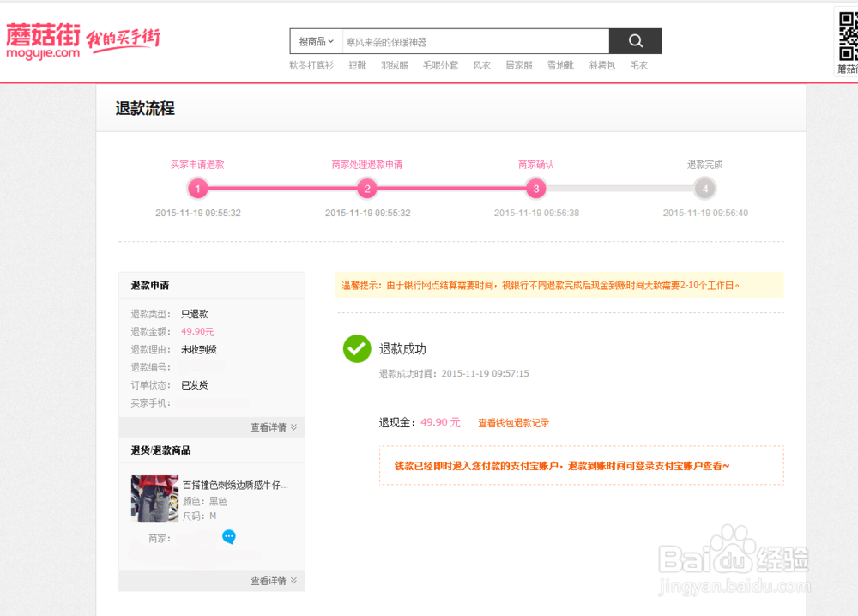858x616 pixels.
Task: Click the jeans product thumbnail image
Action: [154, 498]
